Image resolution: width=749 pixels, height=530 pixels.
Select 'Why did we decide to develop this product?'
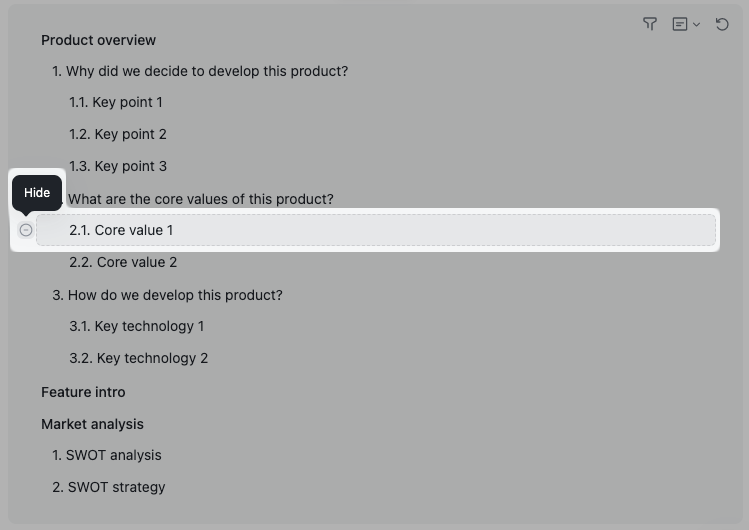pos(200,71)
